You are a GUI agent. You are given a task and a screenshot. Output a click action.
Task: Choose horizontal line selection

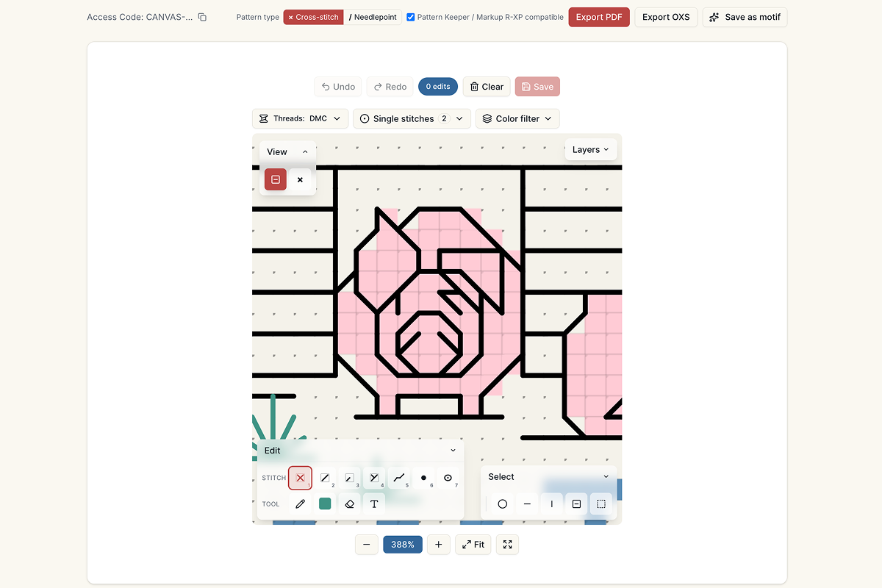coord(527,504)
